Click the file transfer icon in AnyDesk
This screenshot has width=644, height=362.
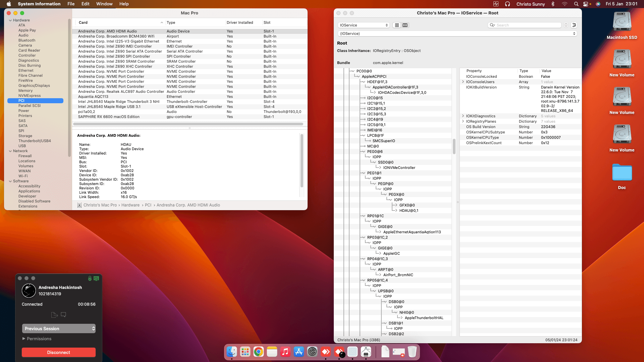pyautogui.click(x=54, y=315)
